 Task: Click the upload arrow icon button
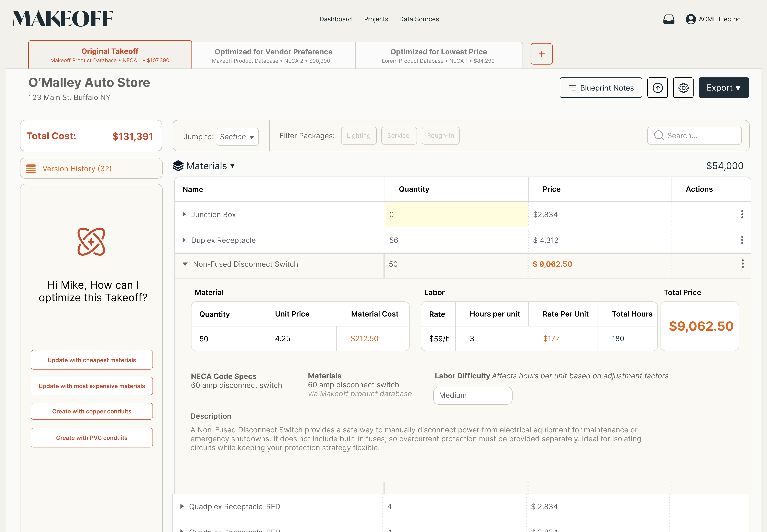point(658,88)
